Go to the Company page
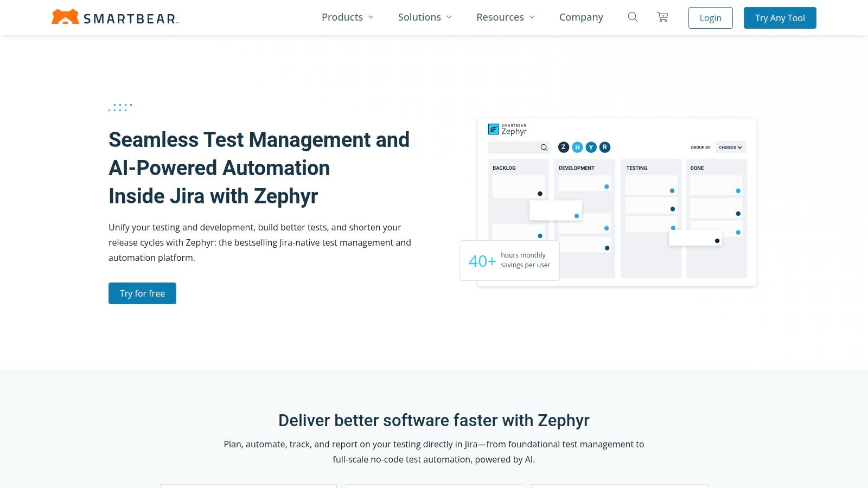This screenshot has height=488, width=868. pyautogui.click(x=581, y=17)
